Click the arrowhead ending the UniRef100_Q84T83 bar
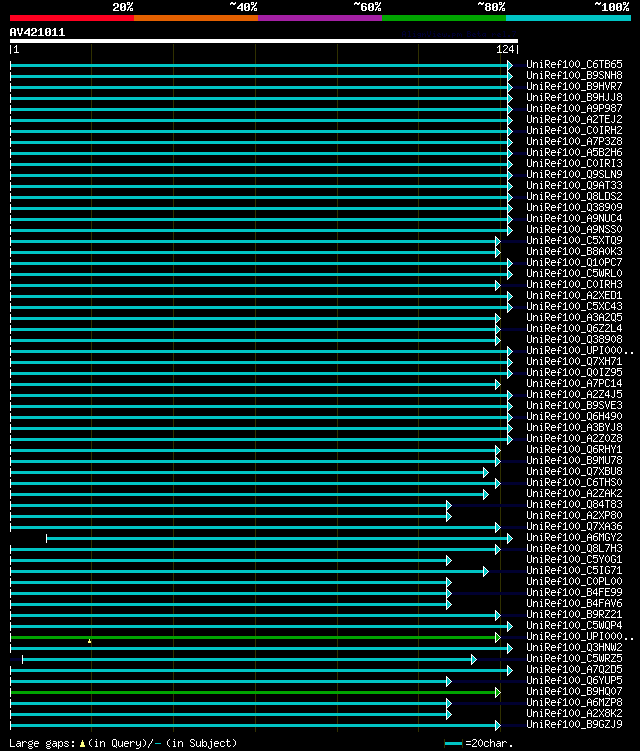Viewport: 640px width, 751px height. pyautogui.click(x=449, y=506)
